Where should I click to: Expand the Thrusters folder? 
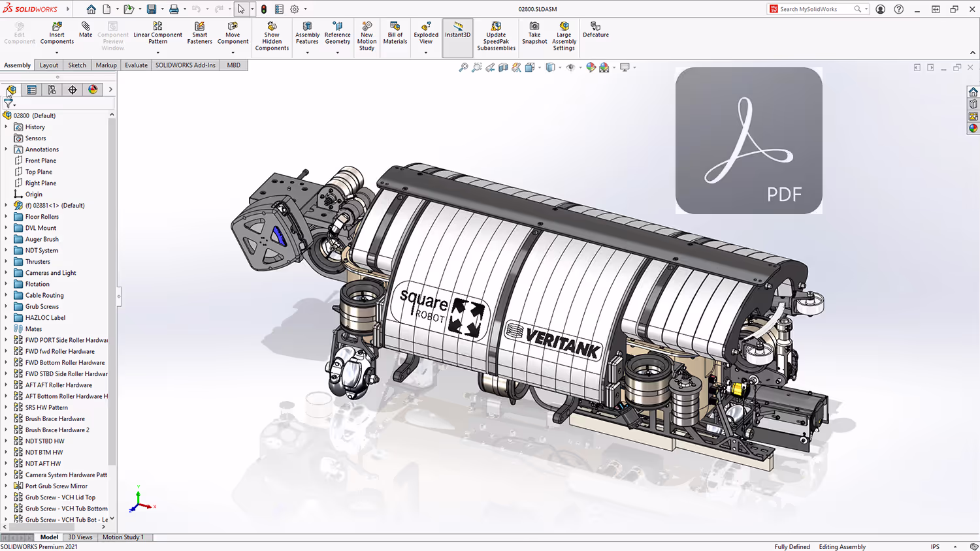click(x=6, y=261)
